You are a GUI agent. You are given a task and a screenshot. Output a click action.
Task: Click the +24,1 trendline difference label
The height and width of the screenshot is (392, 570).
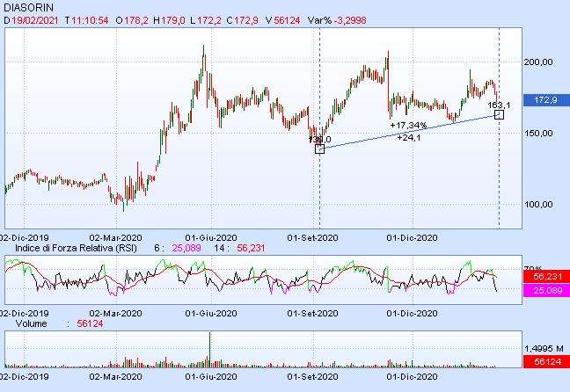coord(409,138)
